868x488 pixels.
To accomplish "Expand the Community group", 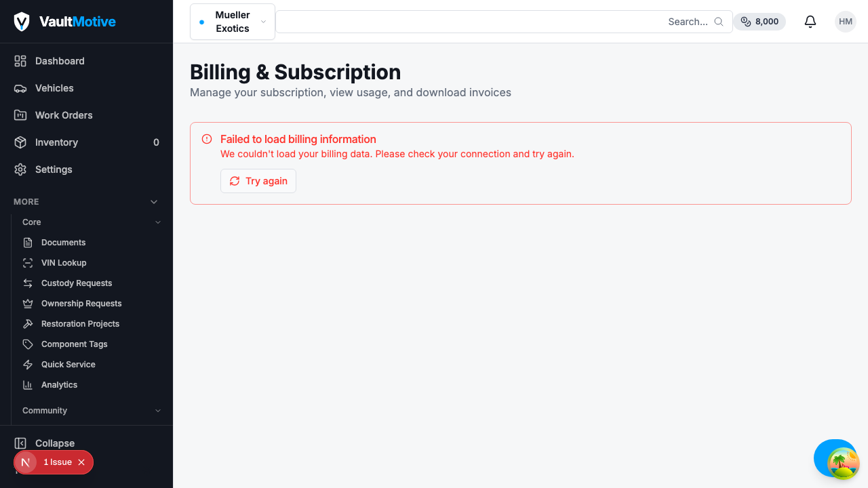I will coord(158,411).
